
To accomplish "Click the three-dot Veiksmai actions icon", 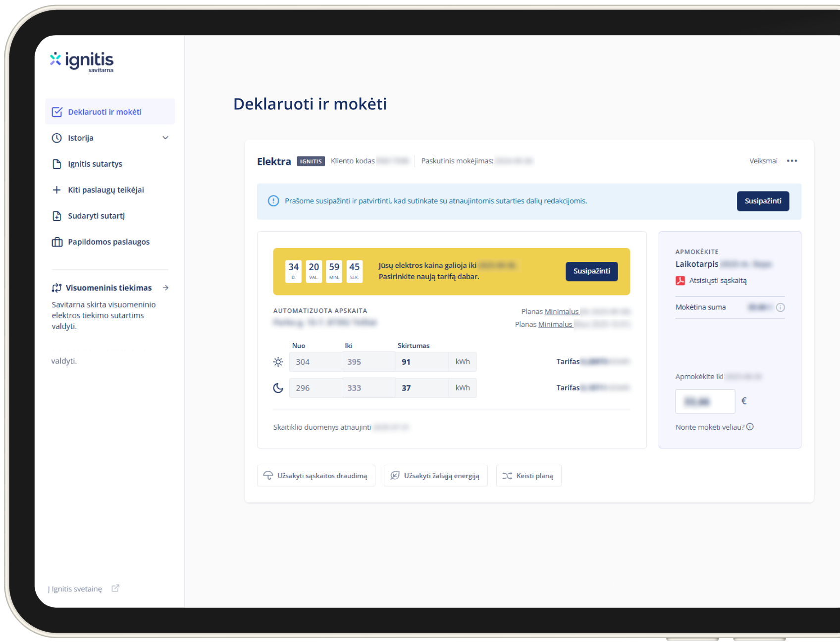I will [792, 161].
